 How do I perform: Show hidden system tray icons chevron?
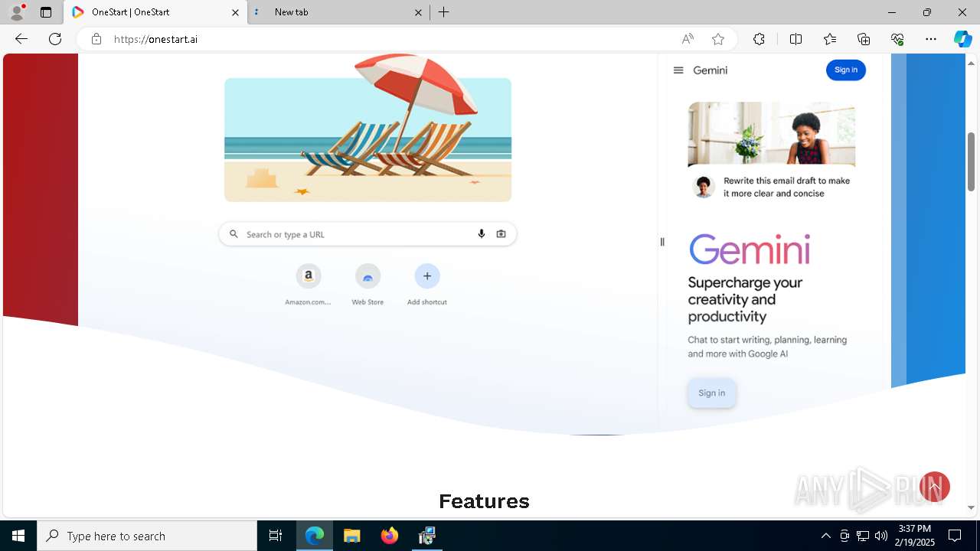pos(825,536)
